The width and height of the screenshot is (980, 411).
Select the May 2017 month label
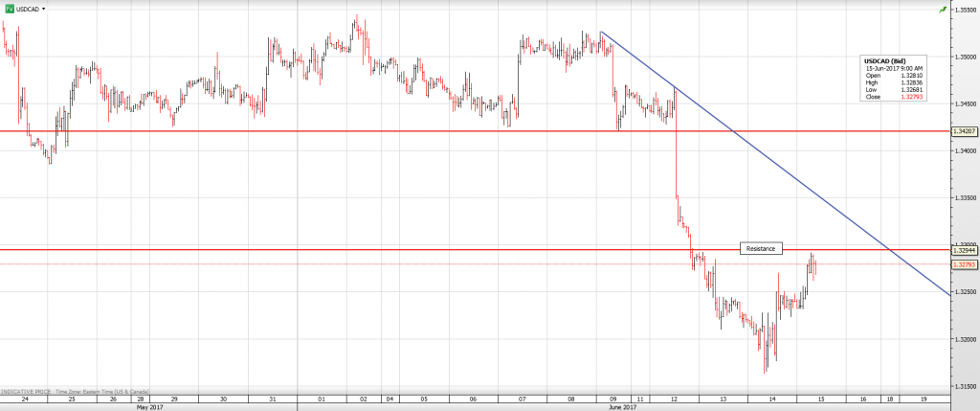[x=148, y=406]
